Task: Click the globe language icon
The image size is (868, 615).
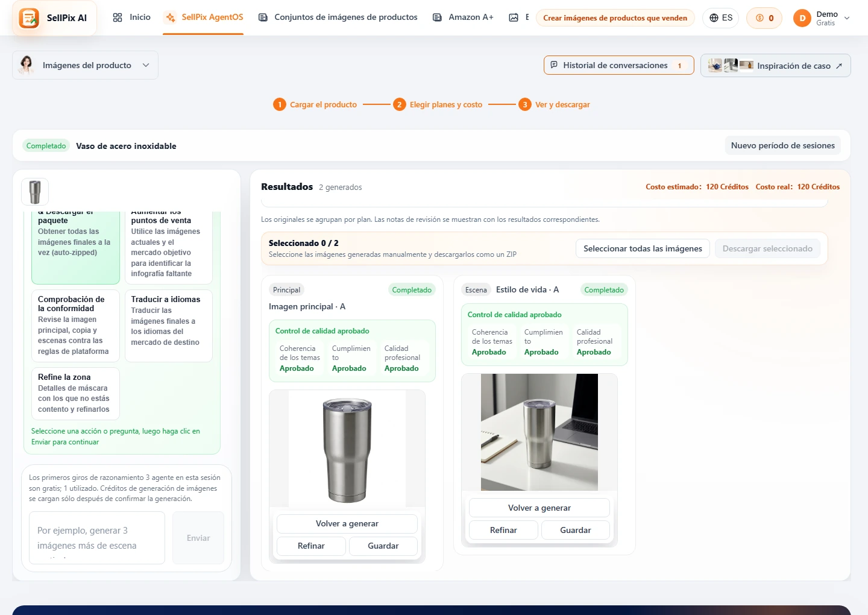Action: pos(714,18)
